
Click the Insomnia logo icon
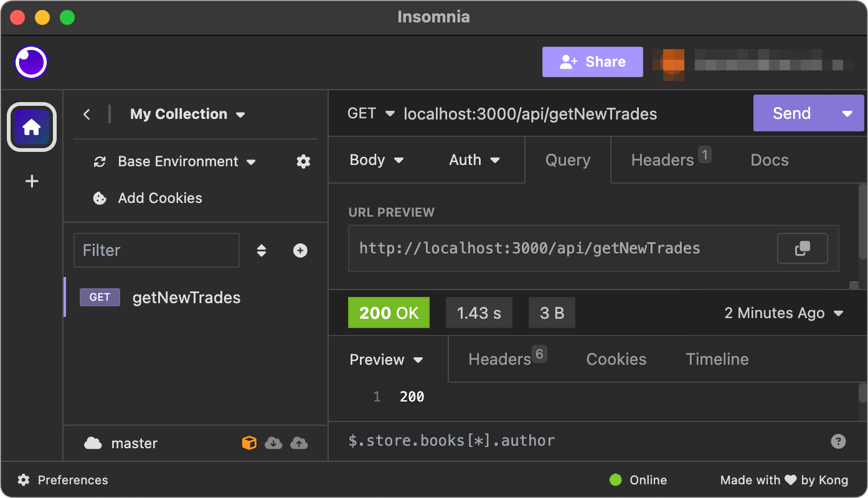point(31,62)
